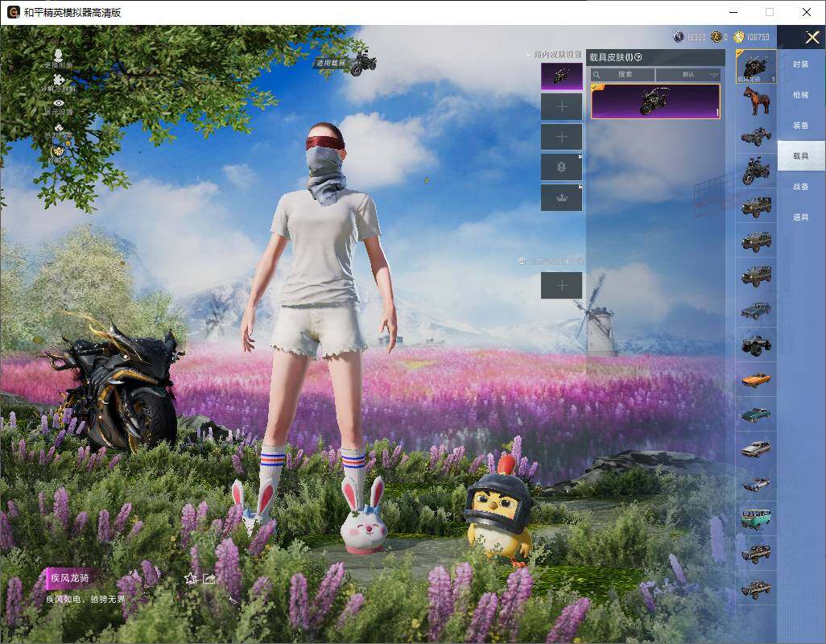Click the first empty plus skin slot
The height and width of the screenshot is (644, 826).
(x=561, y=106)
